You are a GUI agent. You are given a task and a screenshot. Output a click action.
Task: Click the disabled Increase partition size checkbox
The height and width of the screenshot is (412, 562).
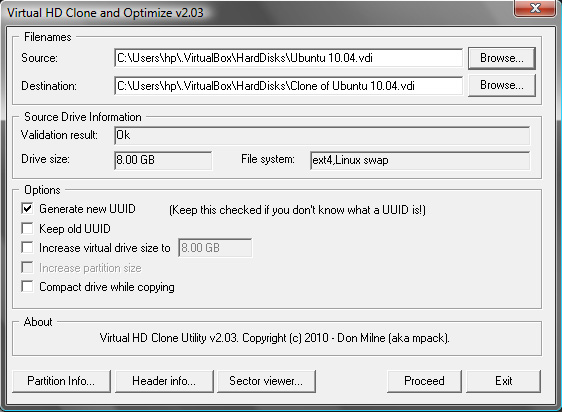coord(27,267)
